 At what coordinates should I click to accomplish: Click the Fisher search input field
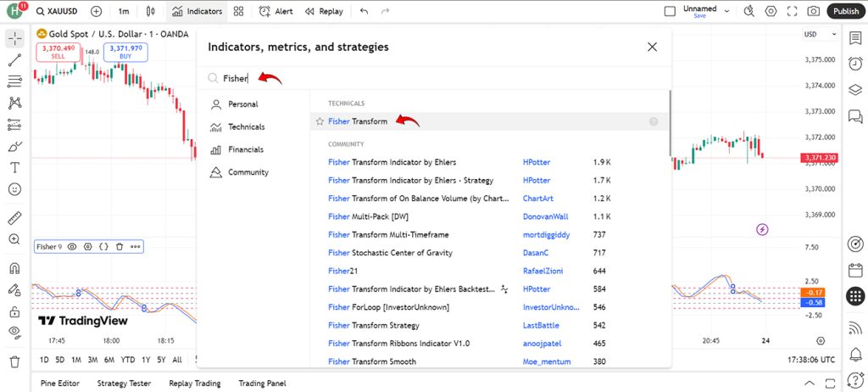tap(431, 79)
